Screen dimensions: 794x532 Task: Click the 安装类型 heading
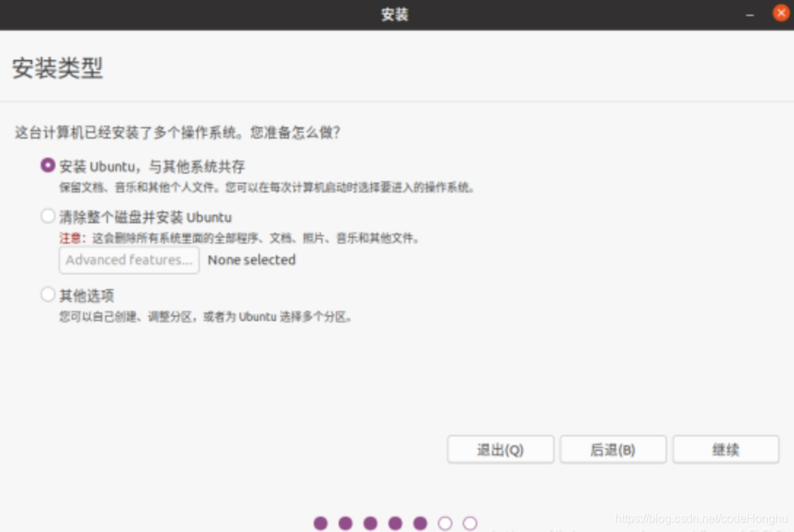coord(58,68)
